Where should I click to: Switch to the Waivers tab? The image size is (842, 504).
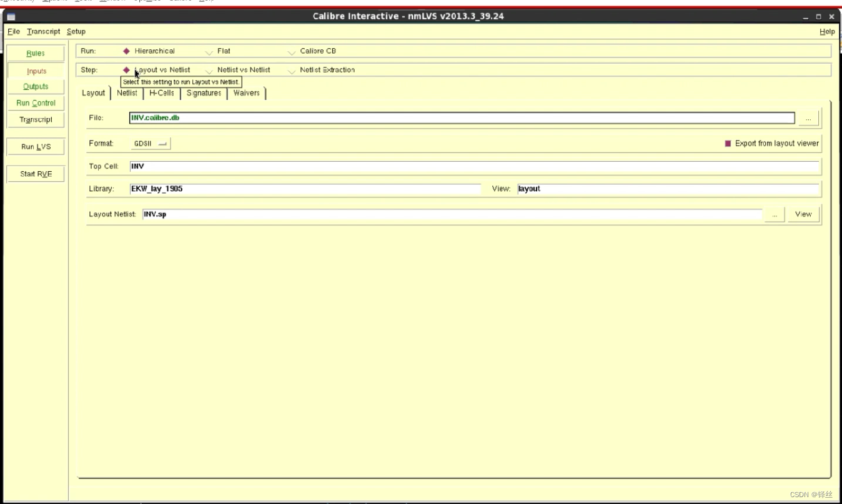tap(246, 93)
